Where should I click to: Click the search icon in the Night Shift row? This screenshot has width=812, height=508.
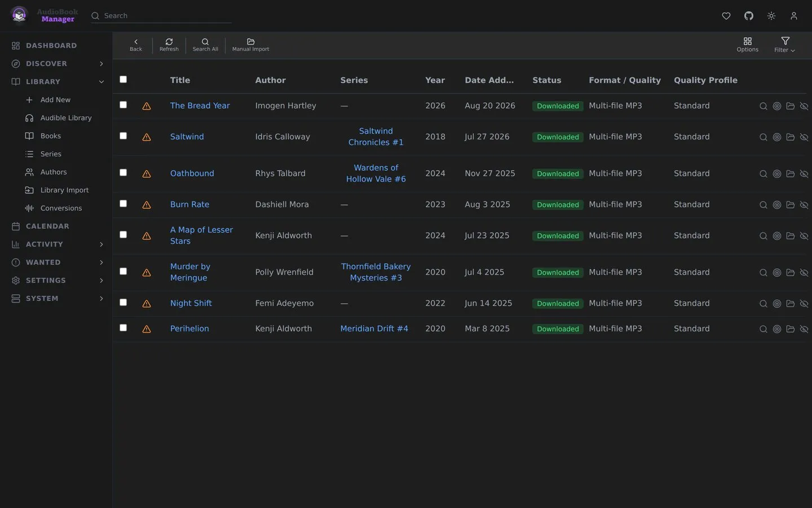(x=763, y=304)
